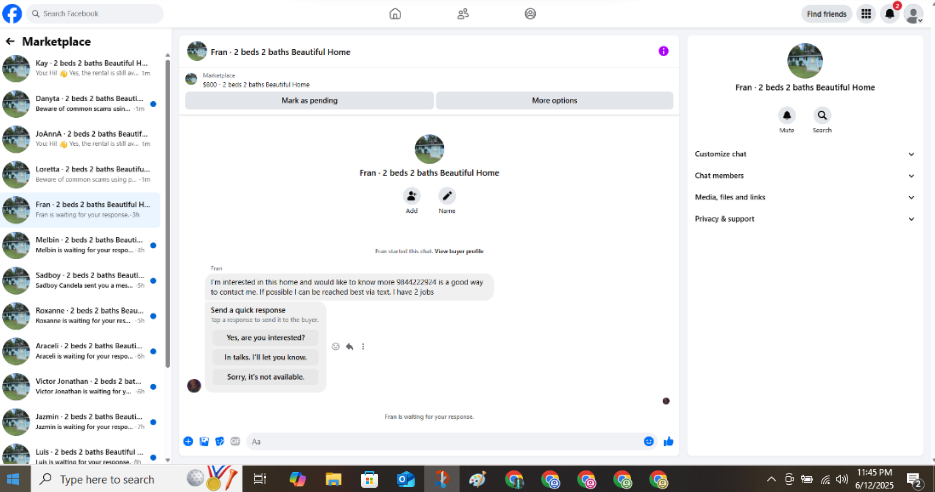Screen dimensions: 935x492
Task: Open Danyta's conversation in the list
Action: click(x=81, y=104)
